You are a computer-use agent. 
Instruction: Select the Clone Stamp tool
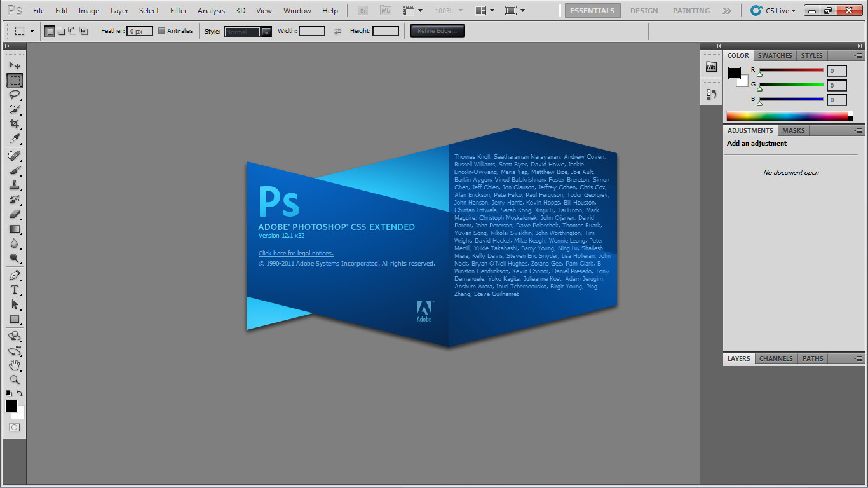(x=15, y=185)
